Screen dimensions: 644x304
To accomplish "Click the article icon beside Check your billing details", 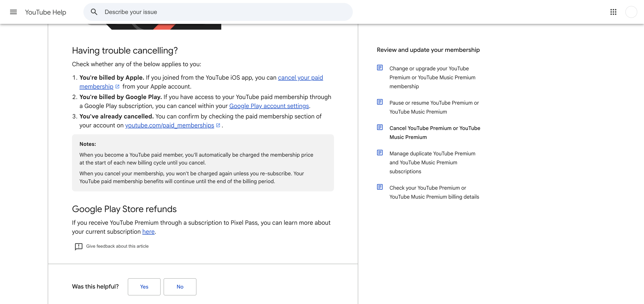I will point(380,187).
